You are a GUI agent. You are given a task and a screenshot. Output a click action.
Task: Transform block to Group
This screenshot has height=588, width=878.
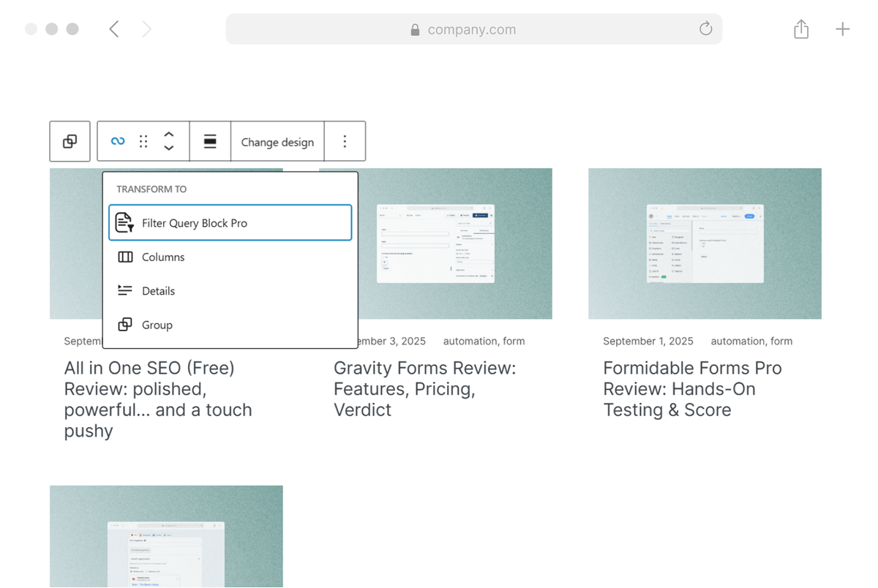[x=230, y=324]
